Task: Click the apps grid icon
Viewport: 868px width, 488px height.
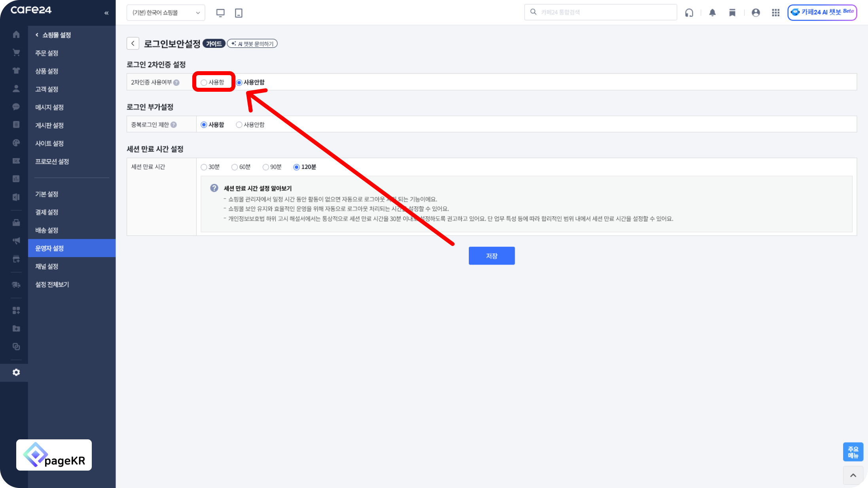Action: [775, 13]
